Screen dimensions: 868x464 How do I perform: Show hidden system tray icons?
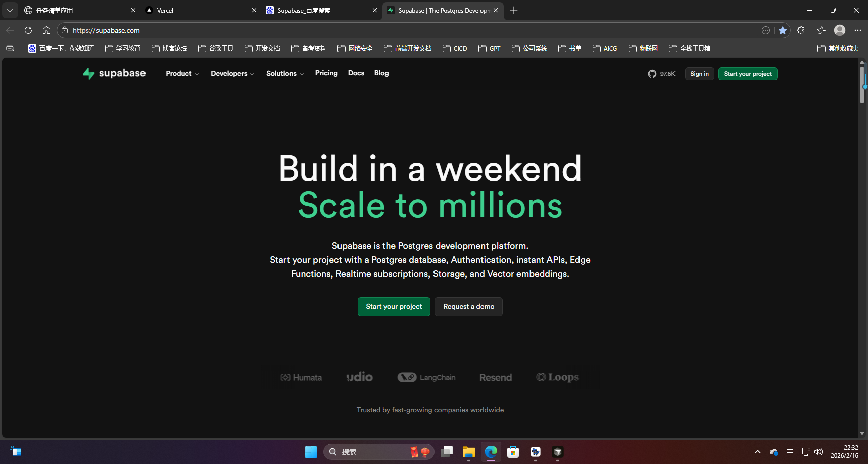[758, 452]
